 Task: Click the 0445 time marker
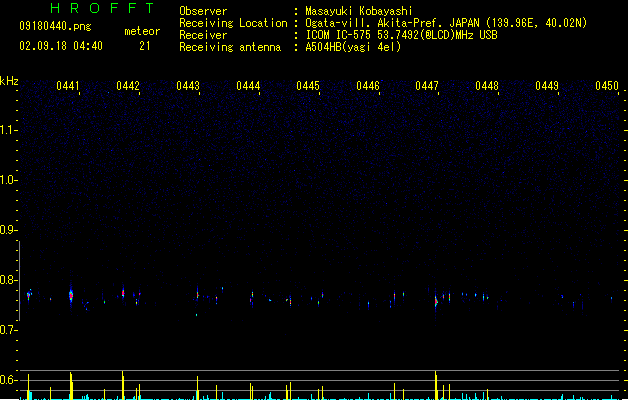(308, 86)
